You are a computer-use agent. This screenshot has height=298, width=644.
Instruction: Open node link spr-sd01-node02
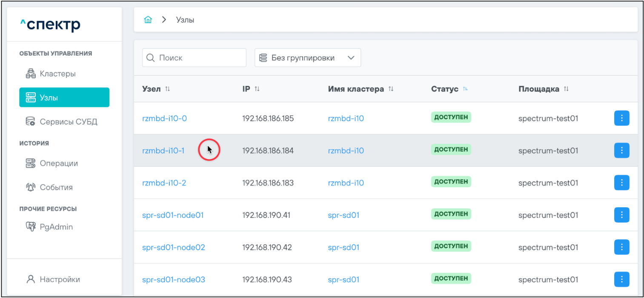click(x=173, y=247)
